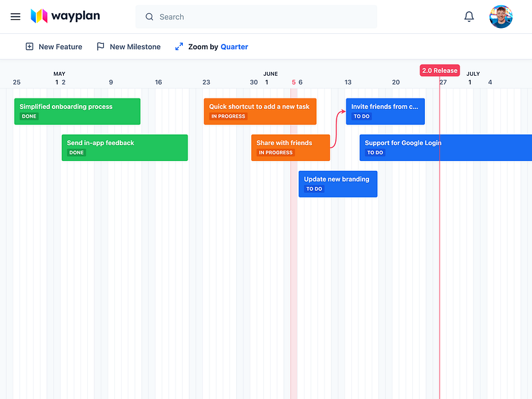Click the red current-day marker on June 5
The image size is (532, 399).
pyautogui.click(x=293, y=82)
